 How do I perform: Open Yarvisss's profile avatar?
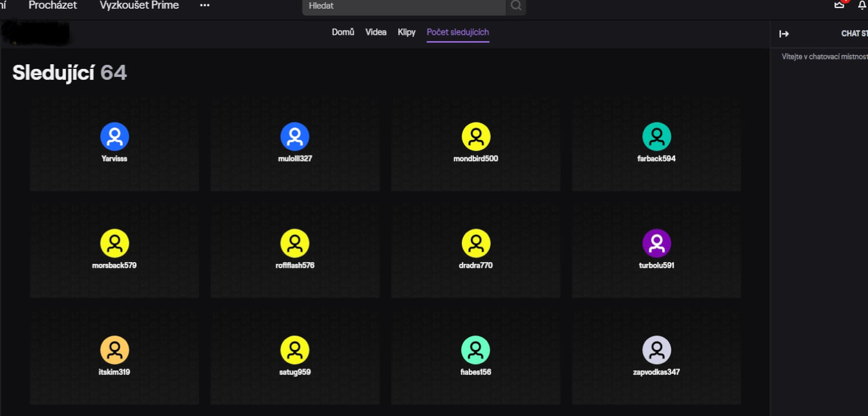tap(114, 136)
